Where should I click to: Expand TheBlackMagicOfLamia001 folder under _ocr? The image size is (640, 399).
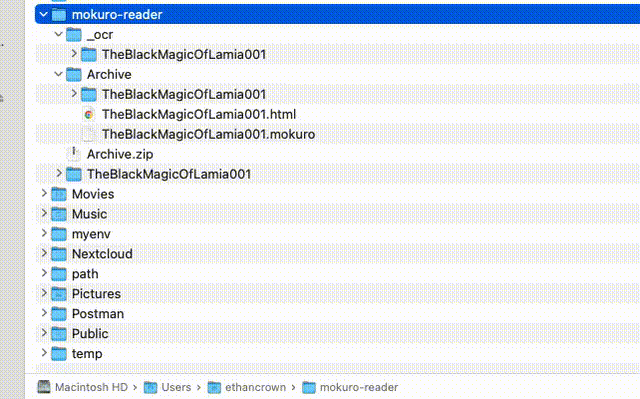tap(74, 54)
